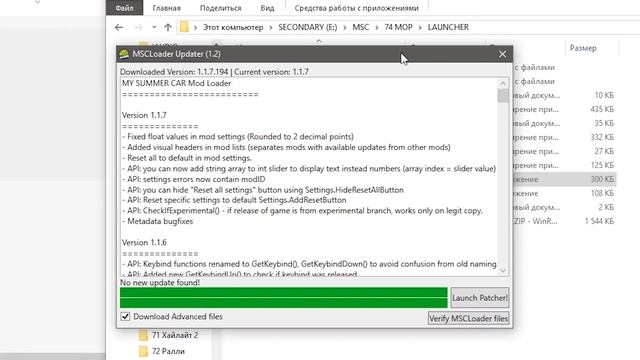
Task: Expand chevron after Этот компьютер breadcrumb
Action: click(271, 27)
